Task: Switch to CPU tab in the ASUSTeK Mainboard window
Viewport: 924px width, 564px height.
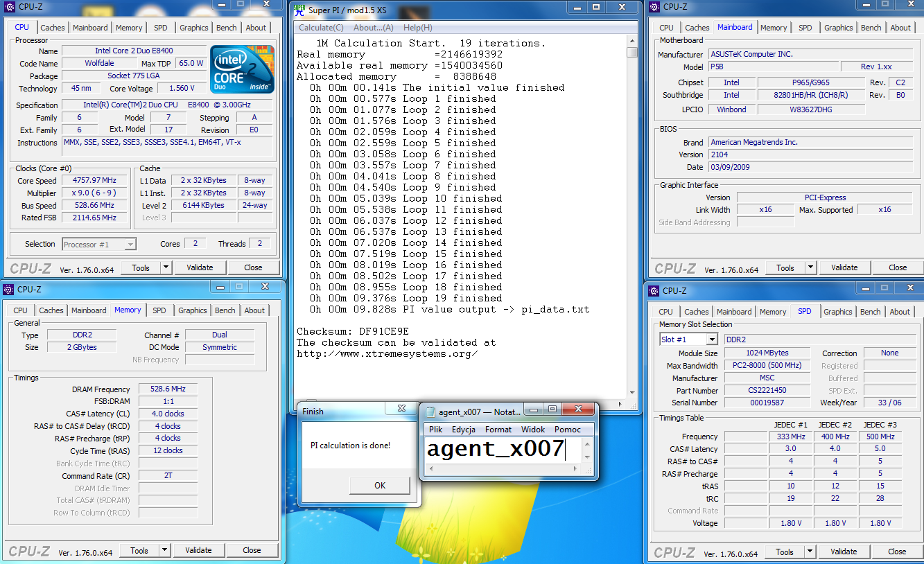Action: click(666, 28)
